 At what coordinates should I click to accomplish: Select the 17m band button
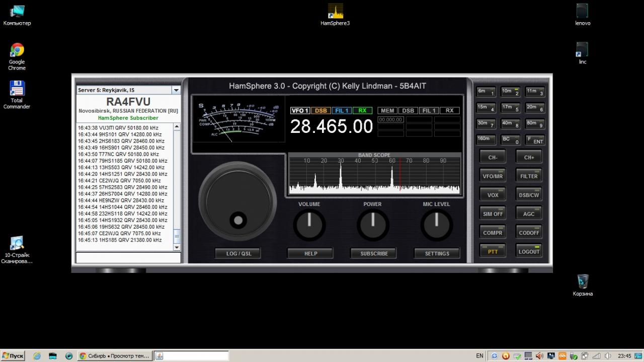[510, 108]
